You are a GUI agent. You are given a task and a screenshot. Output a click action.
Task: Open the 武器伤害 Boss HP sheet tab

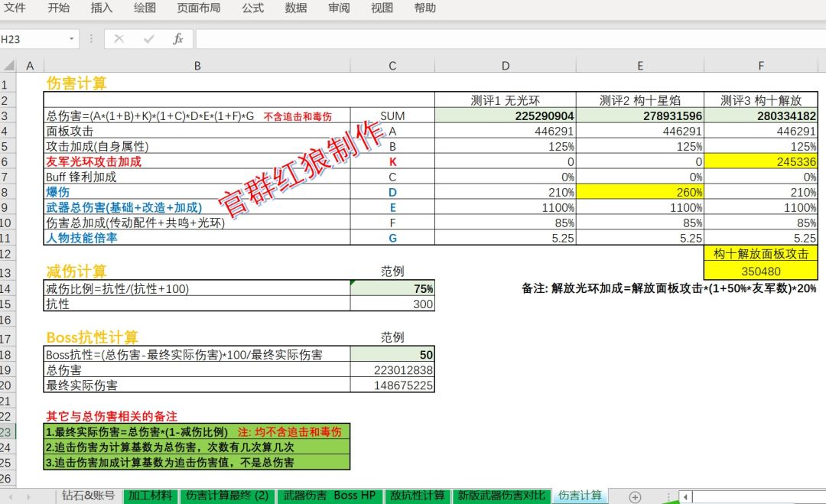[330, 496]
